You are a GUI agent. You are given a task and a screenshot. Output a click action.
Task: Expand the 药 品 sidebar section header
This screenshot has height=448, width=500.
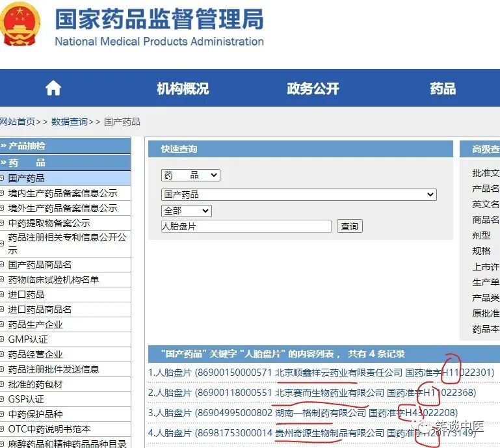pos(66,163)
